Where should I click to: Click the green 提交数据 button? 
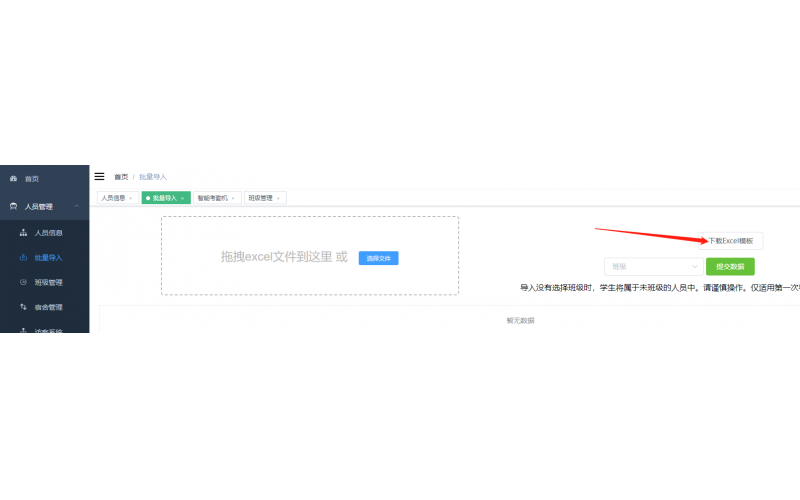click(730, 266)
